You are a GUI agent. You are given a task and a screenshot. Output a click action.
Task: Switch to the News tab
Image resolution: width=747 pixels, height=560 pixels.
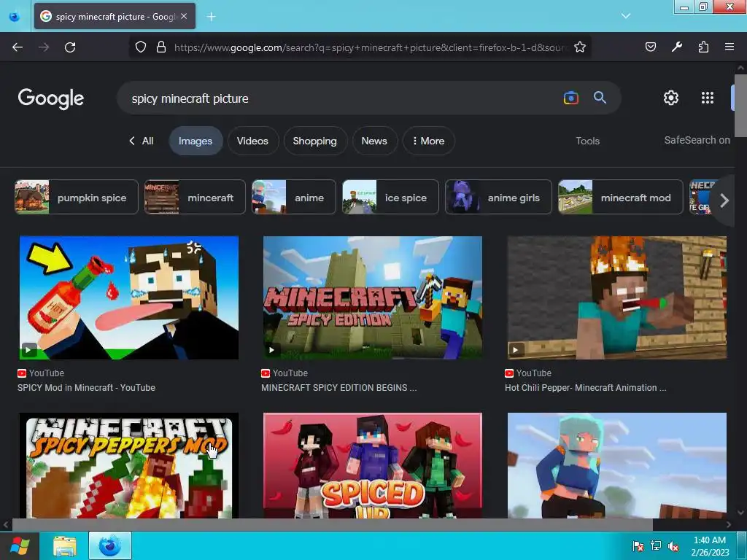pyautogui.click(x=374, y=141)
